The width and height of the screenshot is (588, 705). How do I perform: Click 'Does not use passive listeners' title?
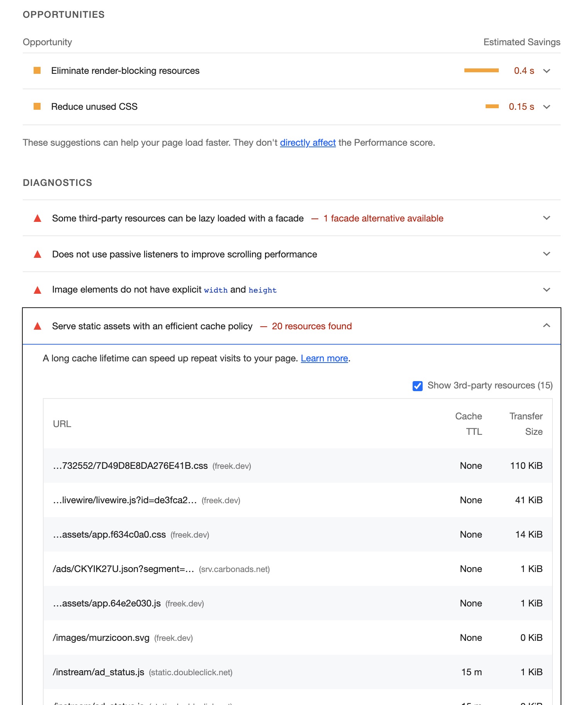pos(185,254)
